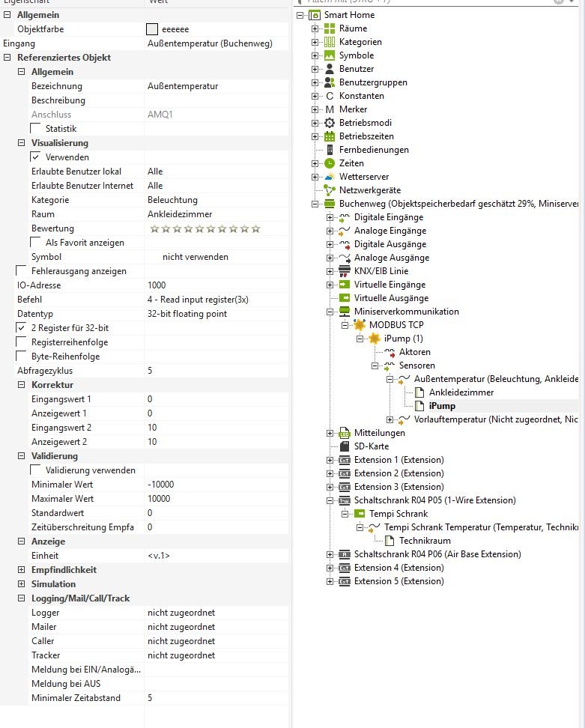Expand the Vorlauftemperatur tree node

pyautogui.click(x=390, y=419)
